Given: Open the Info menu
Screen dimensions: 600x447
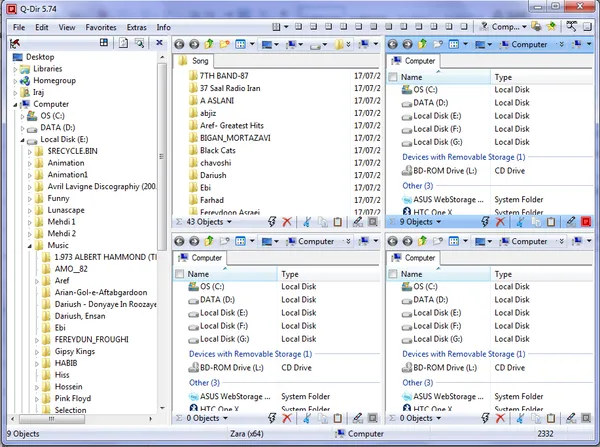Looking at the screenshot, I should (163, 27).
